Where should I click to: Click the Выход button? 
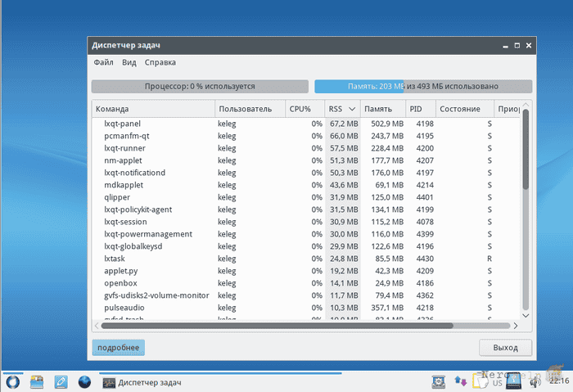pyautogui.click(x=505, y=348)
